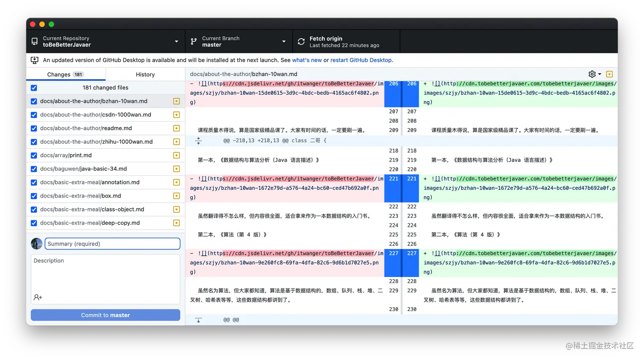Select line 221 in left diff gutter
Image resolution: width=644 pixels, height=360 pixels.
point(393,188)
